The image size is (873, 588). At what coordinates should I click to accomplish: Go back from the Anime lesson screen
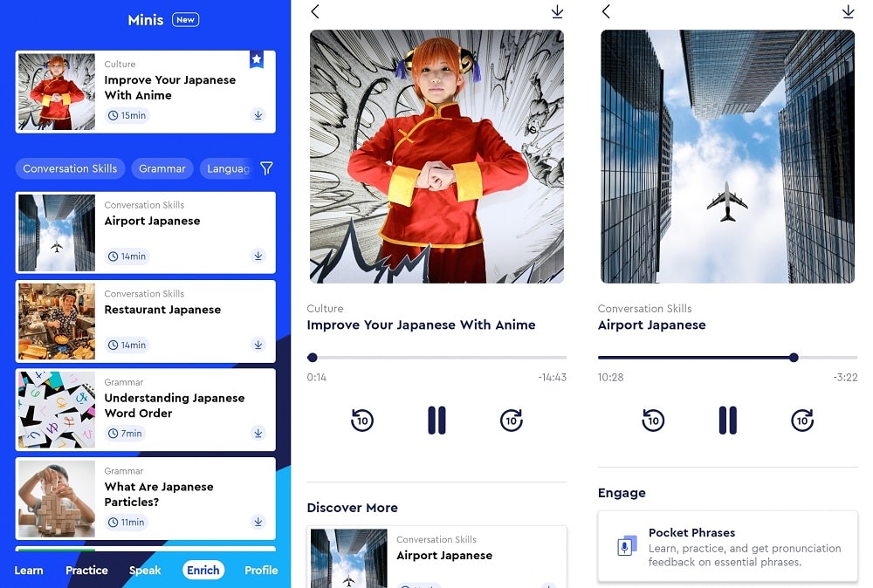pos(315,11)
